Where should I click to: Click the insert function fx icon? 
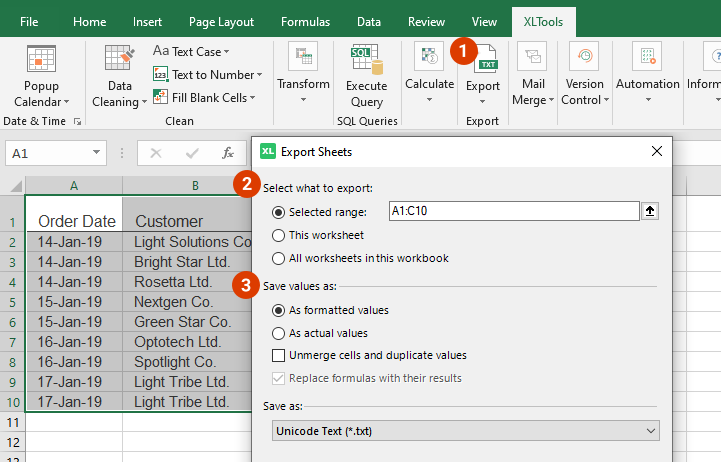(x=228, y=153)
